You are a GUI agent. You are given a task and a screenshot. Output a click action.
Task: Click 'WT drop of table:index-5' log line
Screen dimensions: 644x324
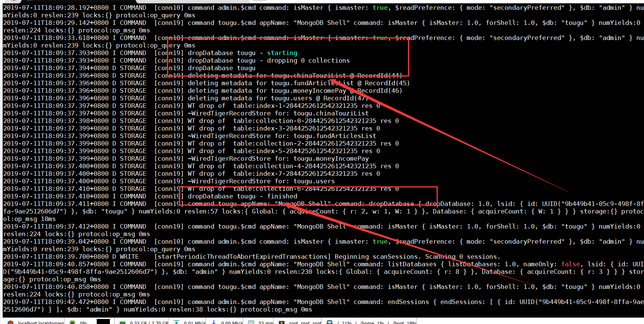coord(284,151)
